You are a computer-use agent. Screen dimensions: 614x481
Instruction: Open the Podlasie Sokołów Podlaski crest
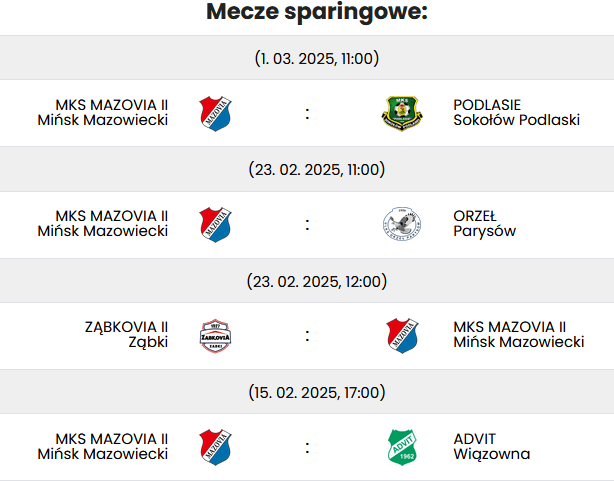click(x=402, y=114)
